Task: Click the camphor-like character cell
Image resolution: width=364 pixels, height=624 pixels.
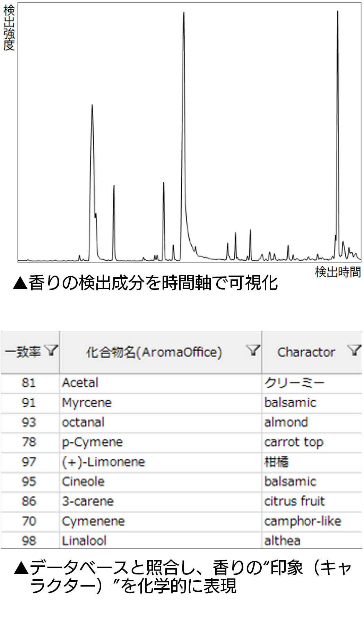Action: click(303, 521)
